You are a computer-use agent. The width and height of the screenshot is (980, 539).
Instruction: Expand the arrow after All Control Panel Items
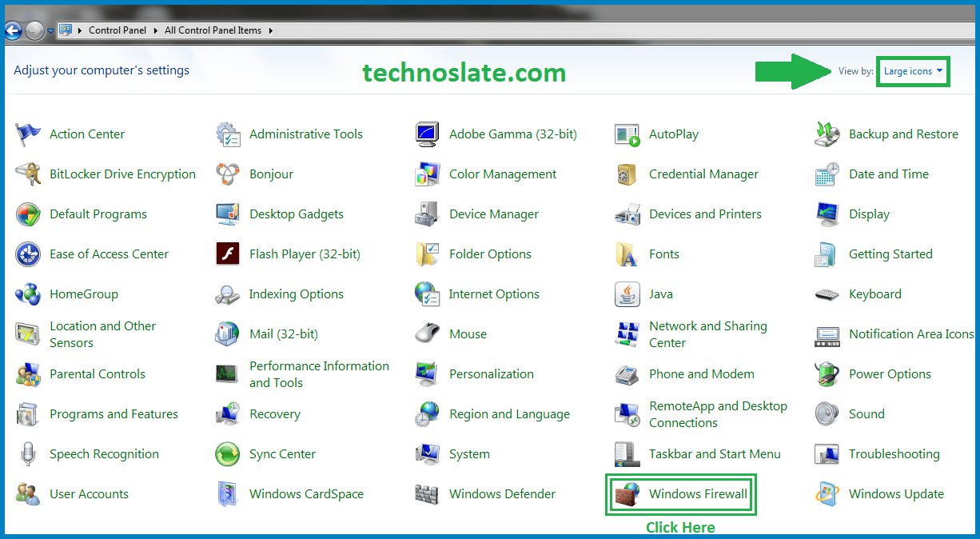pos(270,30)
